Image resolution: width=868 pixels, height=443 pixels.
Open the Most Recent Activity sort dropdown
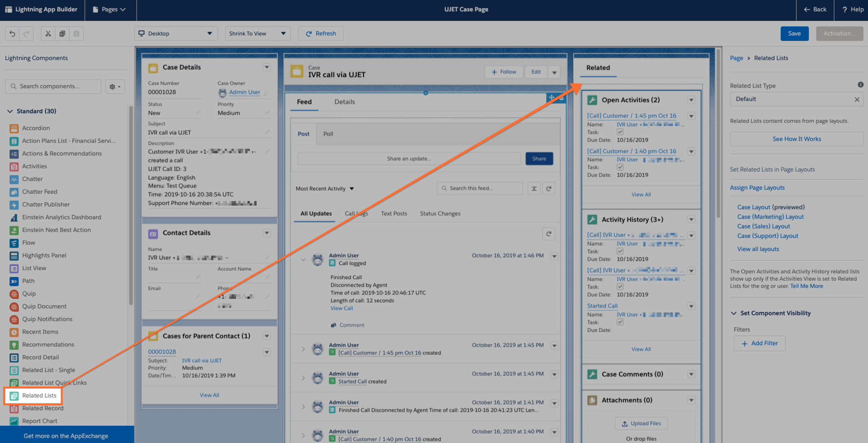click(x=325, y=189)
